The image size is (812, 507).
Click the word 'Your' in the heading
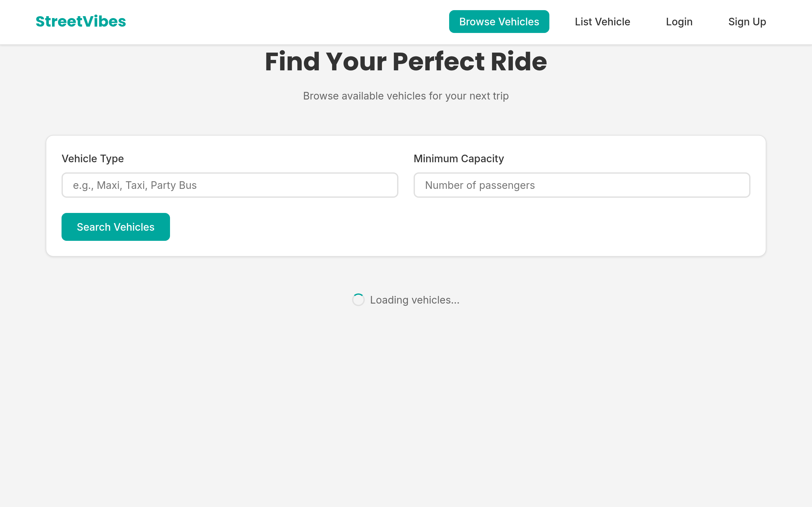coord(356,62)
